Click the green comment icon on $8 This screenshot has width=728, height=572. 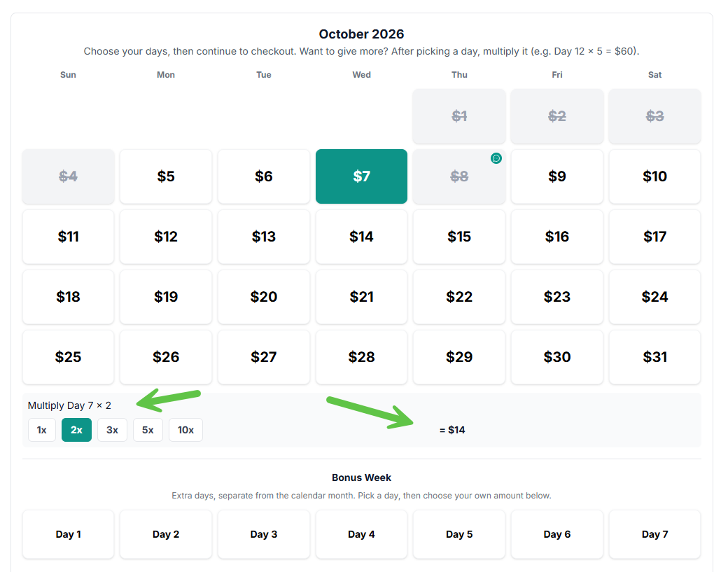tap(496, 158)
